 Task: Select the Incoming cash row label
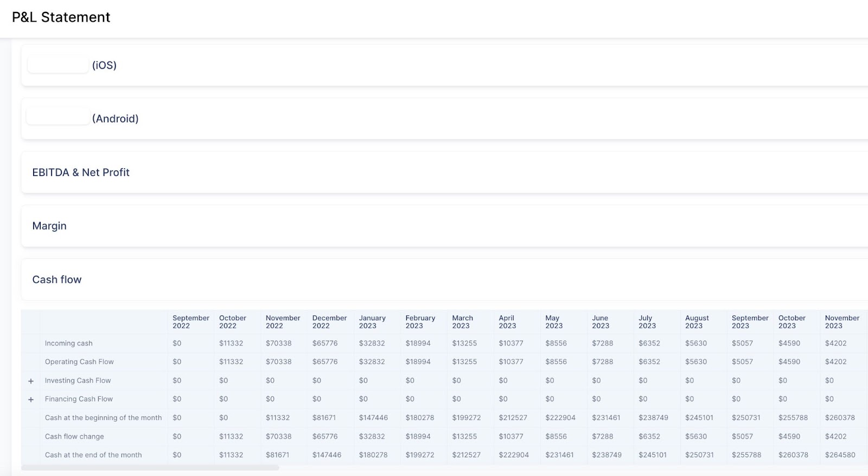[x=69, y=344]
